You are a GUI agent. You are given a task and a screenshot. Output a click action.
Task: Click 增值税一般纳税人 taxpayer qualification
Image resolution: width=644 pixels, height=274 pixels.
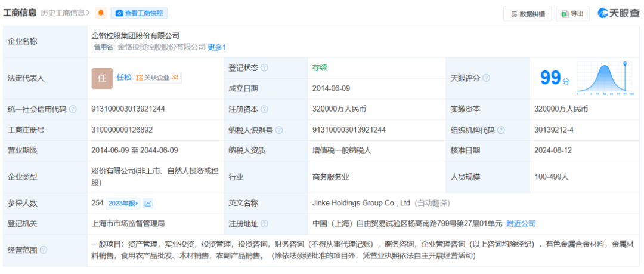342,150
